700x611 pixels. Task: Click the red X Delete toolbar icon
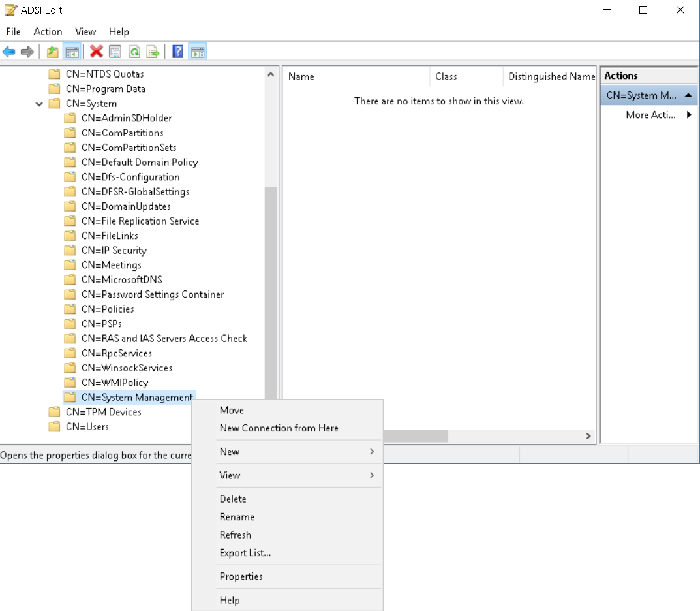click(97, 52)
